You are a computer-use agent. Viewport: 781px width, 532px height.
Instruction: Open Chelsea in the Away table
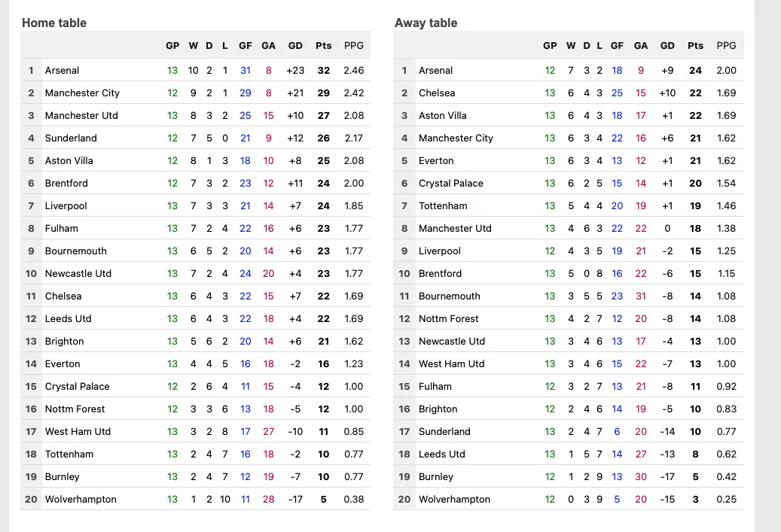tap(437, 93)
